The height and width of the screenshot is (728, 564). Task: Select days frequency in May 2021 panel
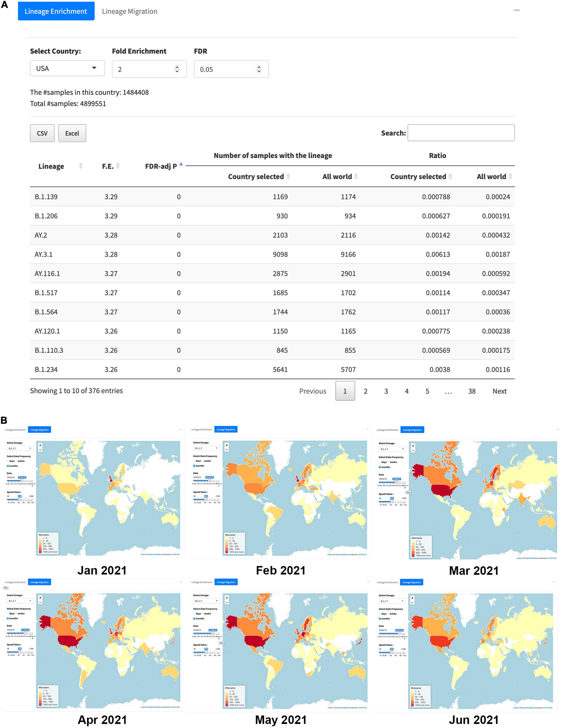click(194, 614)
